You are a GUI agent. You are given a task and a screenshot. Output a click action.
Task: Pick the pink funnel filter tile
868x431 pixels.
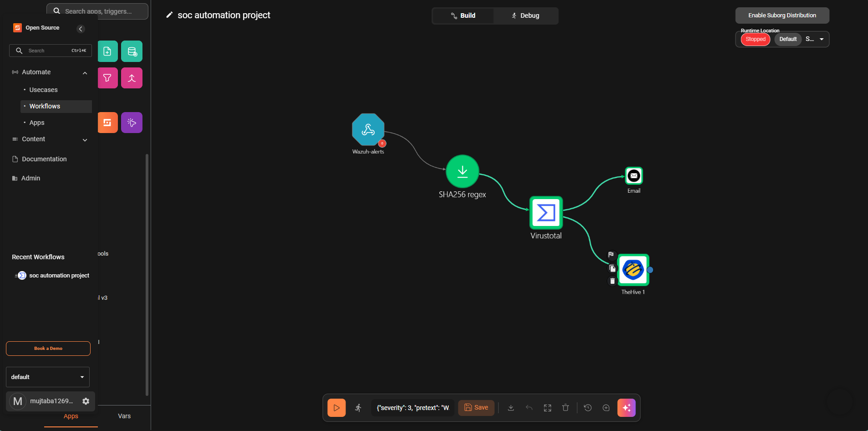pyautogui.click(x=107, y=78)
